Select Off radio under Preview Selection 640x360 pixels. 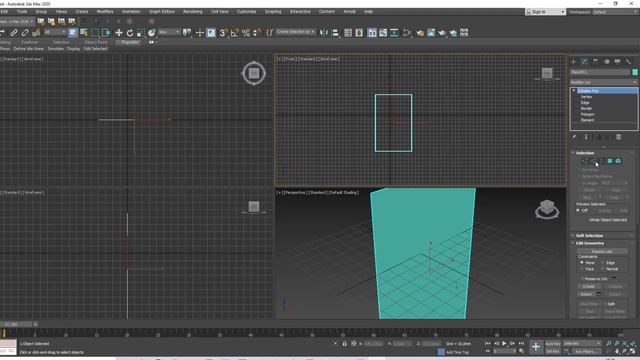pyautogui.click(x=578, y=210)
